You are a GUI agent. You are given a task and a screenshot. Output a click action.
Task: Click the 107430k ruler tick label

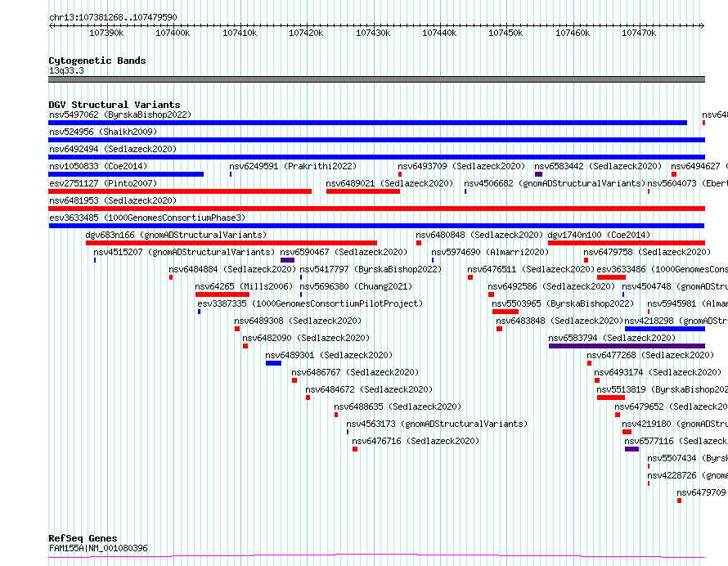[373, 33]
